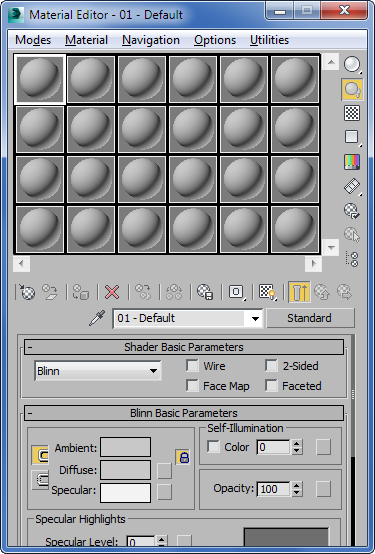Click the Make Material Copy icon
The height and width of the screenshot is (554, 375).
pos(143,292)
